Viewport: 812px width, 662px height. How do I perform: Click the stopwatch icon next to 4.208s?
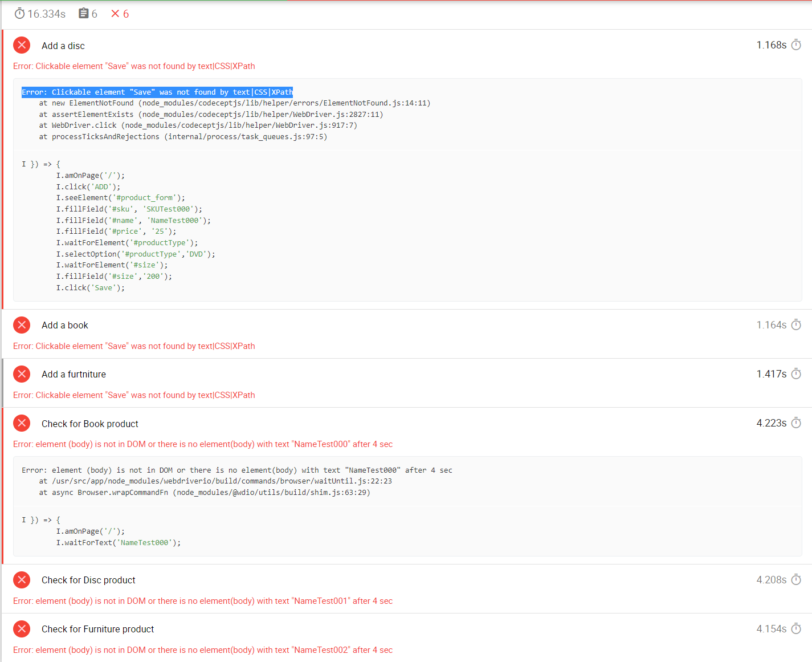[x=796, y=580]
